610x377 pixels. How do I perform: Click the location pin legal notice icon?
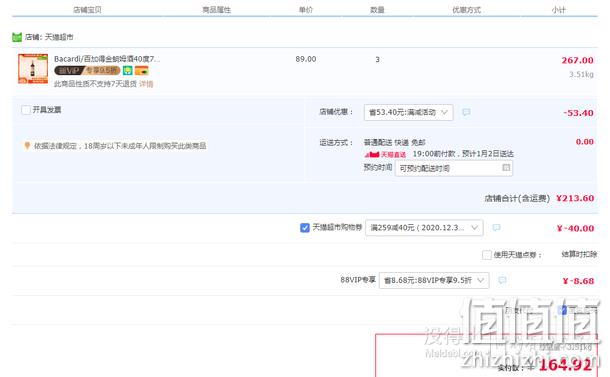click(27, 146)
